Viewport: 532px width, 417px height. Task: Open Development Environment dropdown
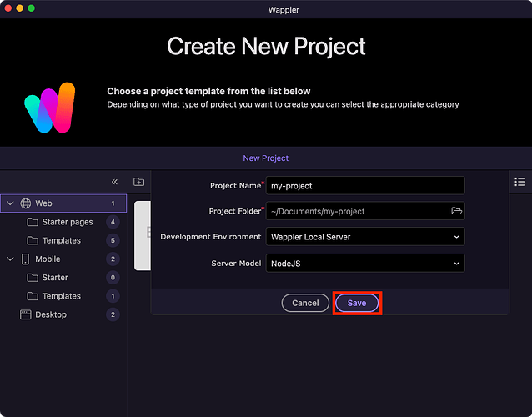pos(364,237)
